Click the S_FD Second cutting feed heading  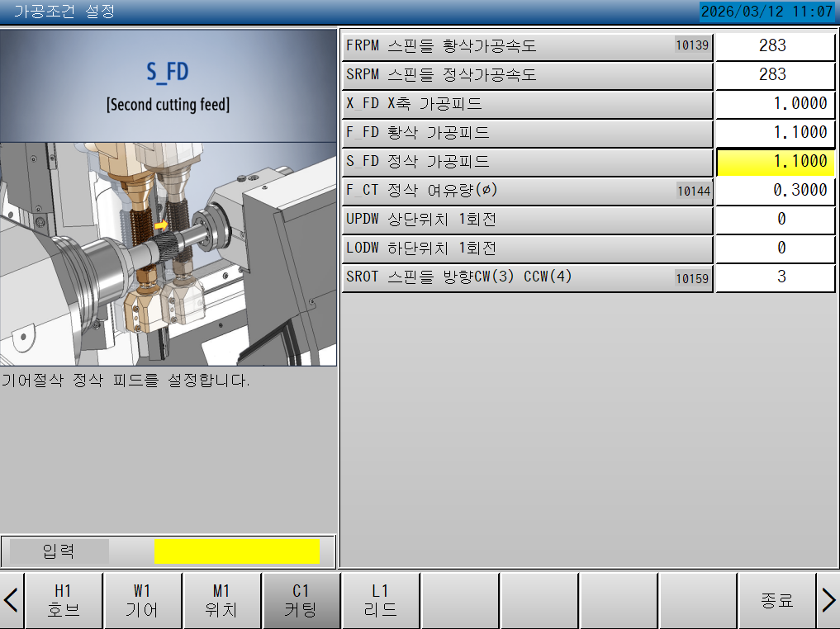[x=168, y=86]
